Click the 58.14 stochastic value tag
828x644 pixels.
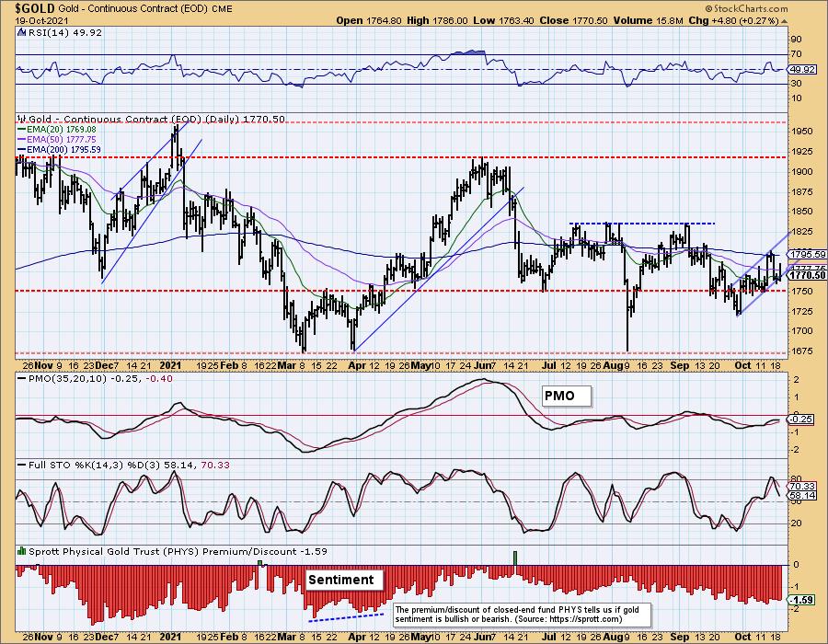coord(802,496)
